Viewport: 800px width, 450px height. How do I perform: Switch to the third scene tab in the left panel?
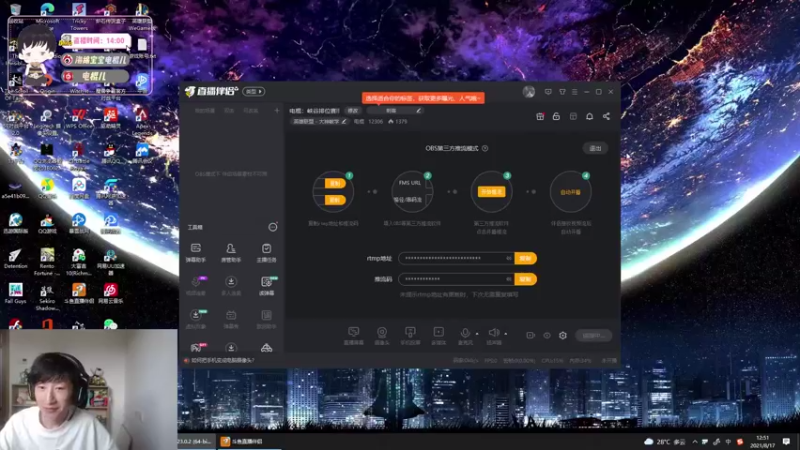pyautogui.click(x=251, y=111)
